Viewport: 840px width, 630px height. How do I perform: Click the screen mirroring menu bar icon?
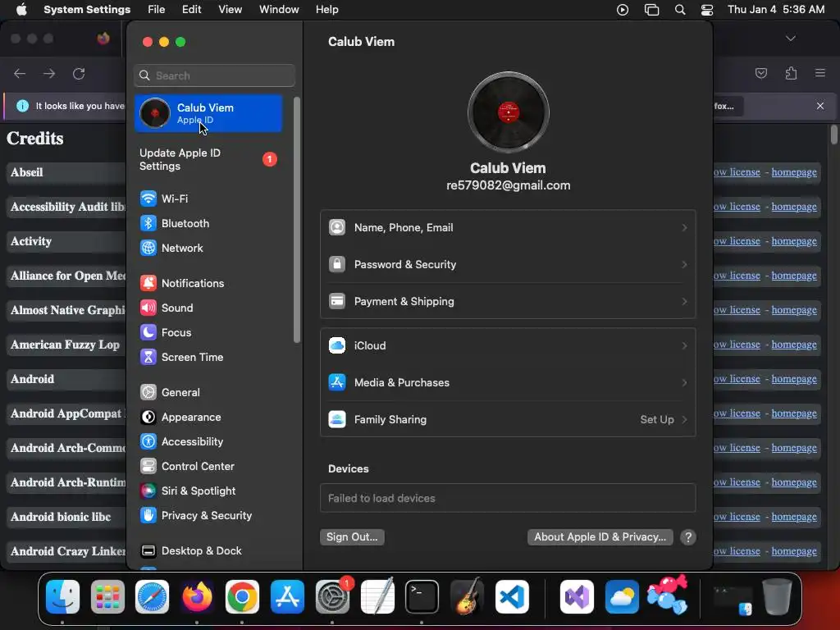[x=651, y=10]
